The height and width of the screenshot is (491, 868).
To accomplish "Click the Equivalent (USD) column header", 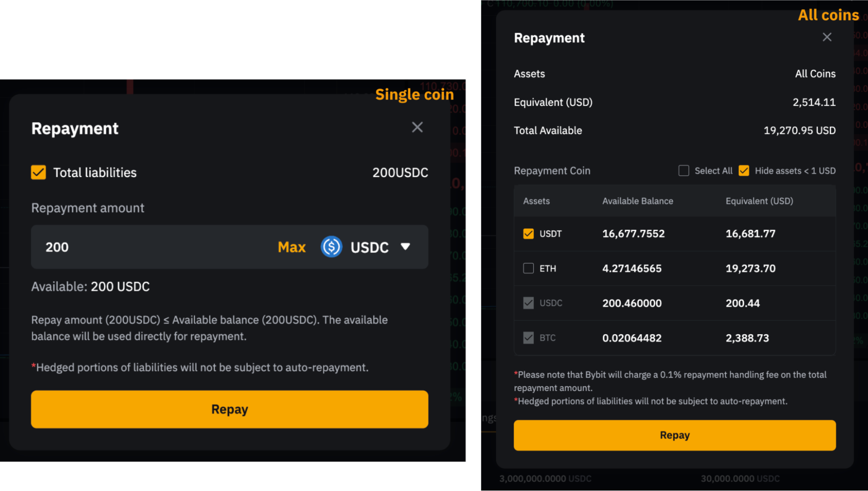I will point(759,201).
